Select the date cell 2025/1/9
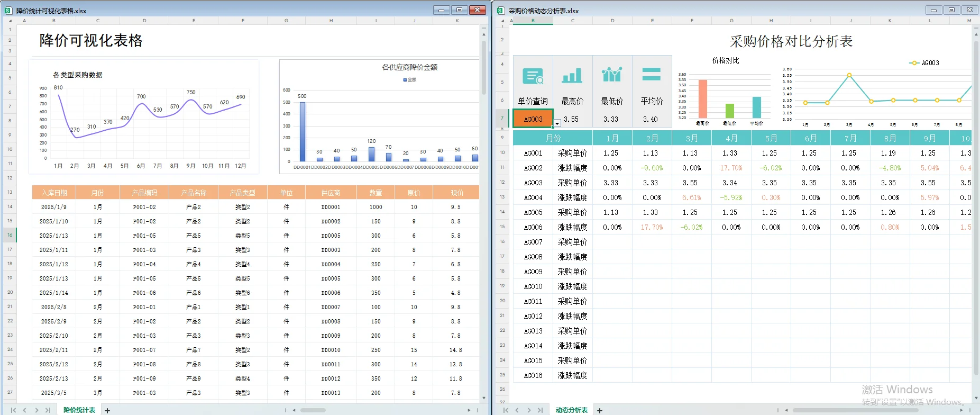This screenshot has height=415, width=980. (x=54, y=207)
